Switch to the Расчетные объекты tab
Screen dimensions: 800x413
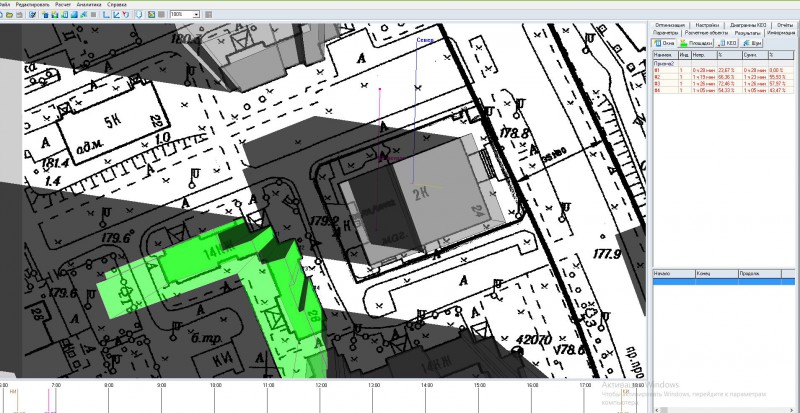[x=706, y=33]
